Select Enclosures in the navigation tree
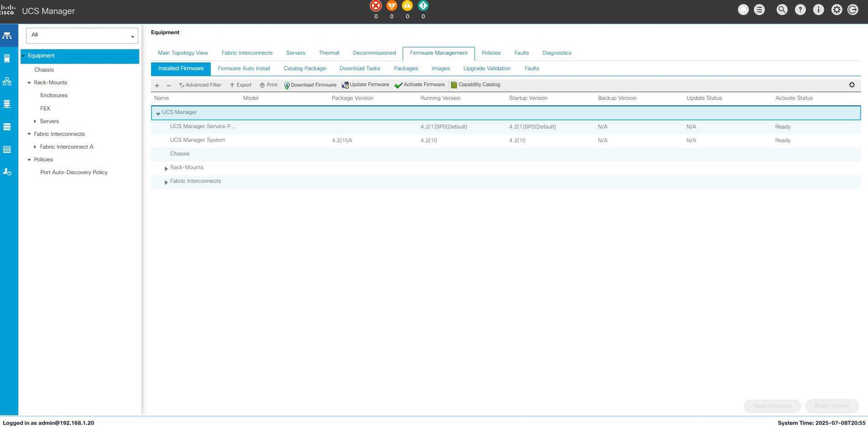 point(54,95)
